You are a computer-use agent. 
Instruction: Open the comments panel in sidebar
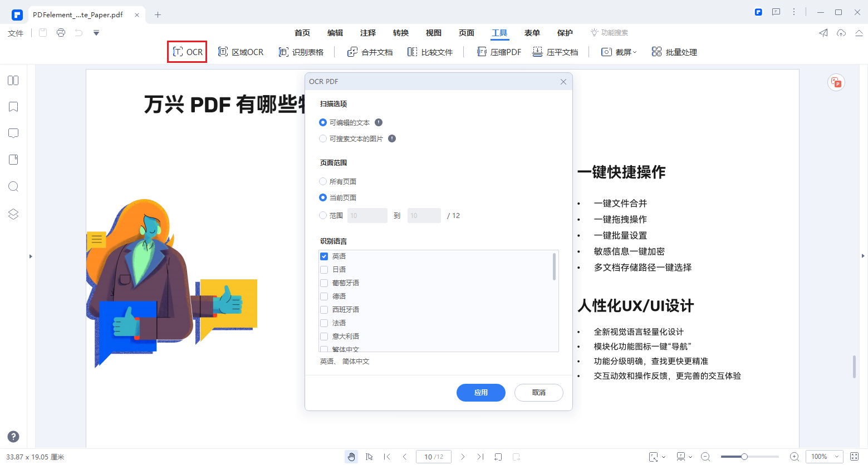(x=13, y=133)
